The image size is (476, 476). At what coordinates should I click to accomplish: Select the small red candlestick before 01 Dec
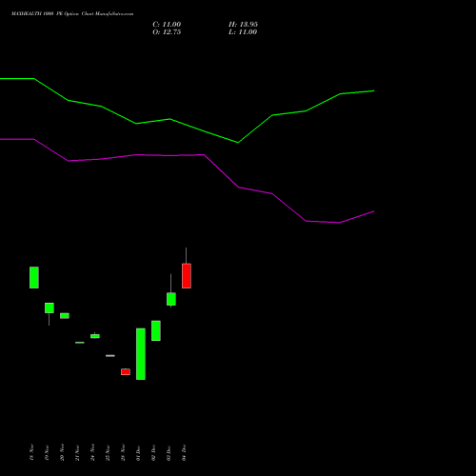pyautogui.click(x=126, y=371)
